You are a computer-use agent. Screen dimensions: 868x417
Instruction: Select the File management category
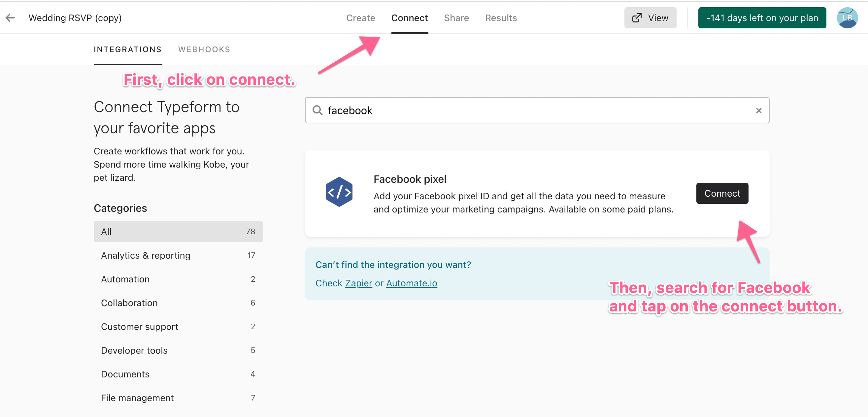pyautogui.click(x=178, y=398)
